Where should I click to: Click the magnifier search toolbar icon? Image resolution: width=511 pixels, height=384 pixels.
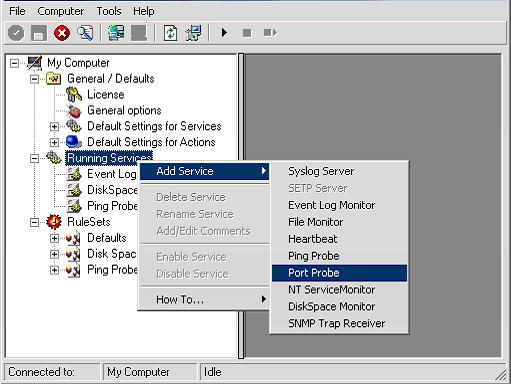[85, 33]
